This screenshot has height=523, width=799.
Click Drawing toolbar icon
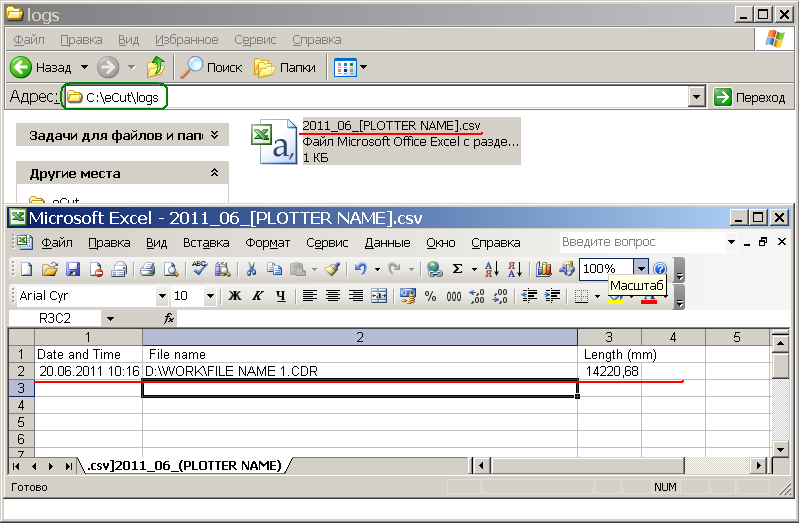click(x=567, y=269)
